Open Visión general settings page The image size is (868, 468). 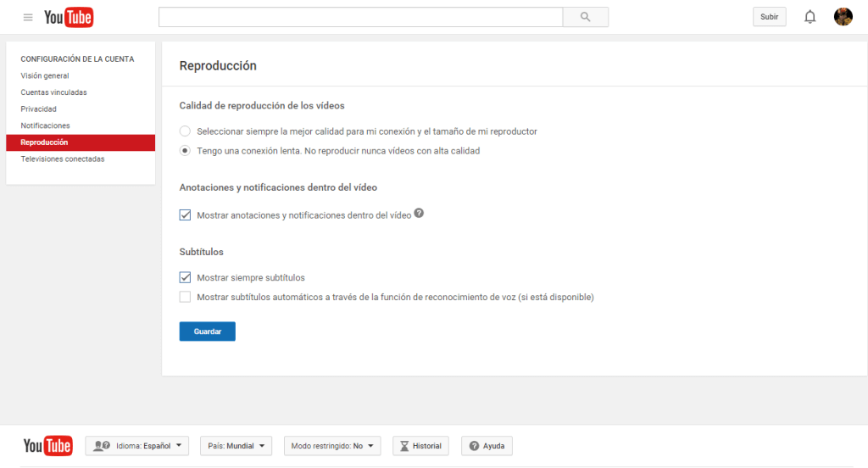(x=45, y=75)
